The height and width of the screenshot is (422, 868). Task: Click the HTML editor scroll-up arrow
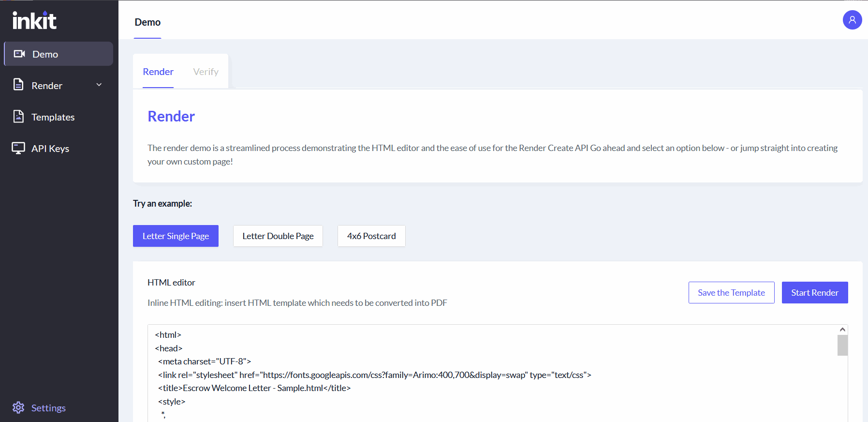click(x=842, y=330)
